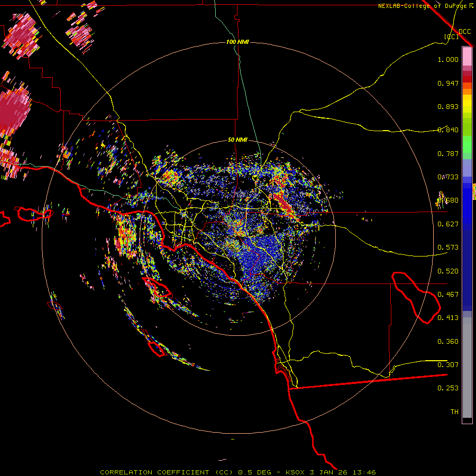The image size is (476, 476).
Task: Select the 0.893 scale value
Action: 448,106
